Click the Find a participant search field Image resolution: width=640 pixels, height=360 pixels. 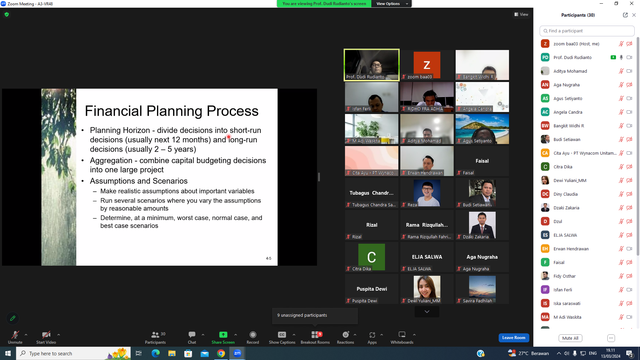(587, 31)
